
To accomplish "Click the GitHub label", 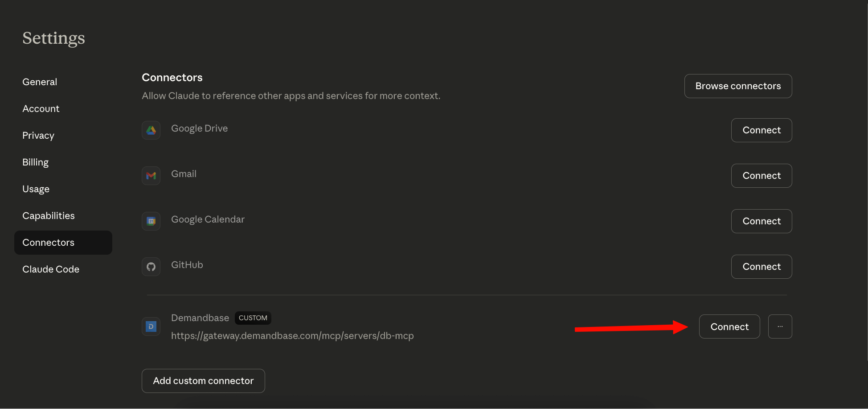I will pyautogui.click(x=187, y=265).
